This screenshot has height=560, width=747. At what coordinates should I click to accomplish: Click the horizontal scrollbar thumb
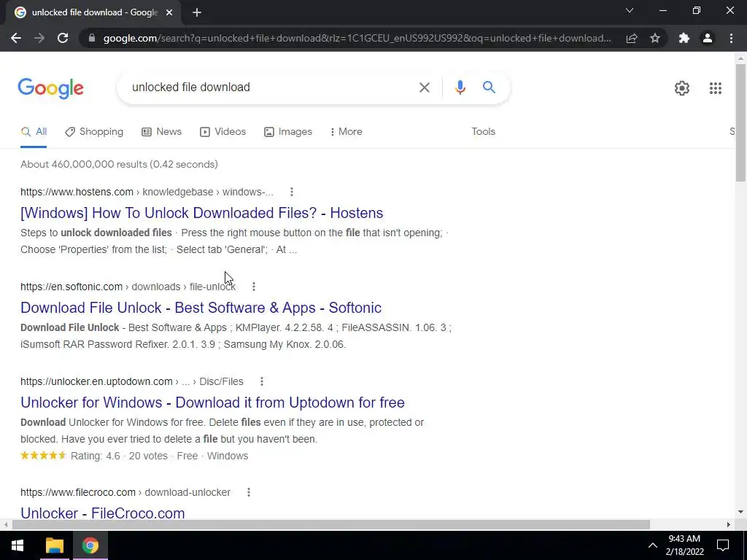[x=331, y=525]
